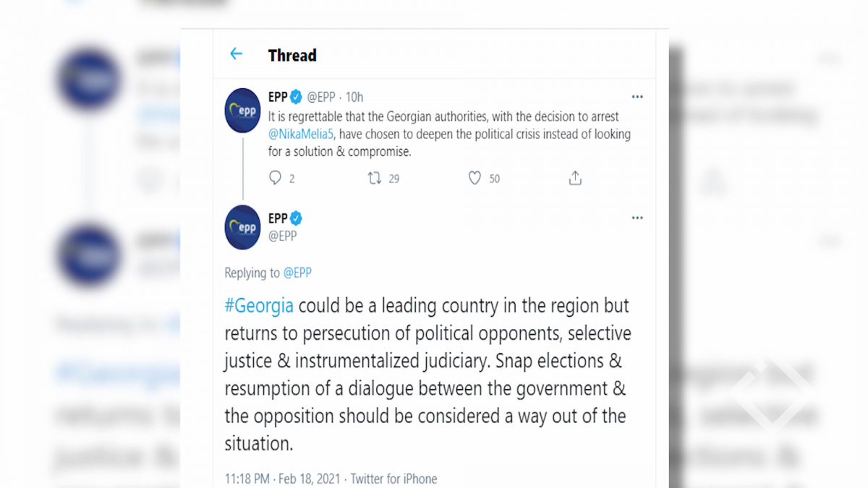Click the Thread header title

(292, 55)
